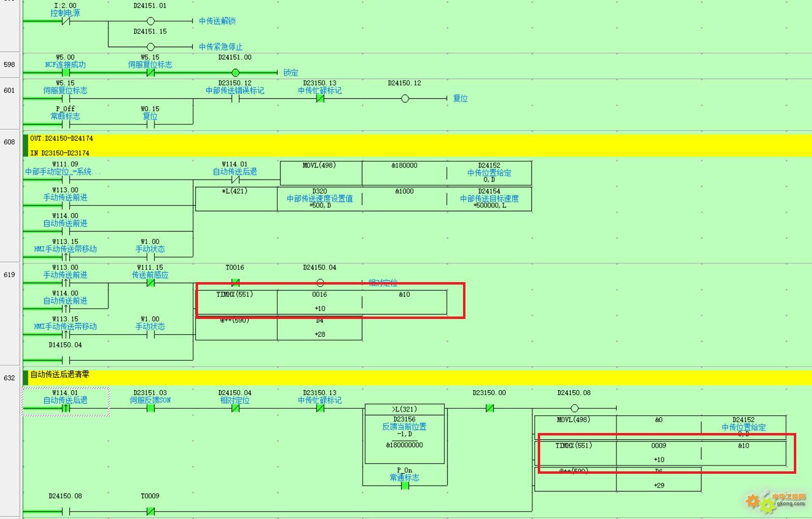Select the D24150.12 复位 output coil
This screenshot has height=519, width=812.
tap(405, 98)
